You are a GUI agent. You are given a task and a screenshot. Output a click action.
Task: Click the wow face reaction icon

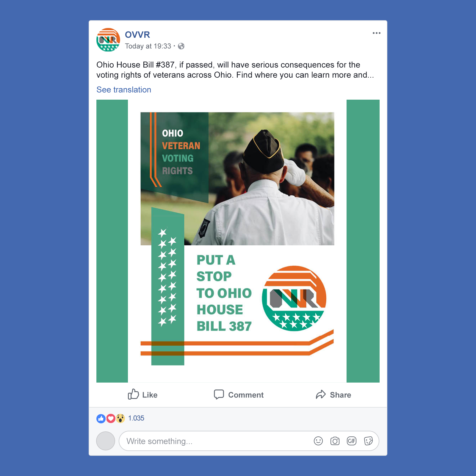click(120, 419)
